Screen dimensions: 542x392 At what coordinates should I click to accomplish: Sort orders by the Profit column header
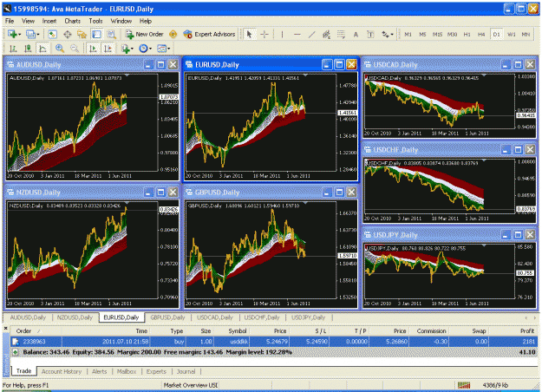[513, 330]
